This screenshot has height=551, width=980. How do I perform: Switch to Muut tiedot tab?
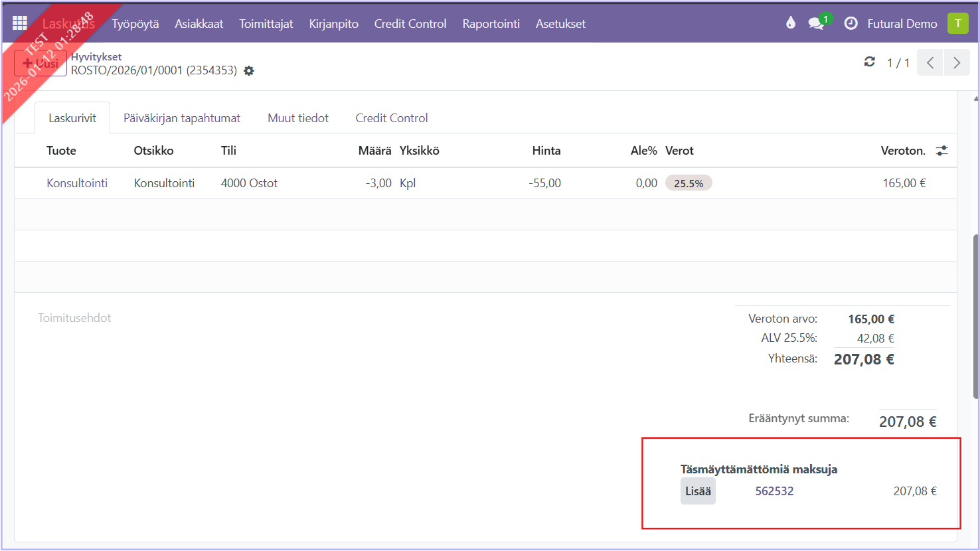click(x=298, y=118)
